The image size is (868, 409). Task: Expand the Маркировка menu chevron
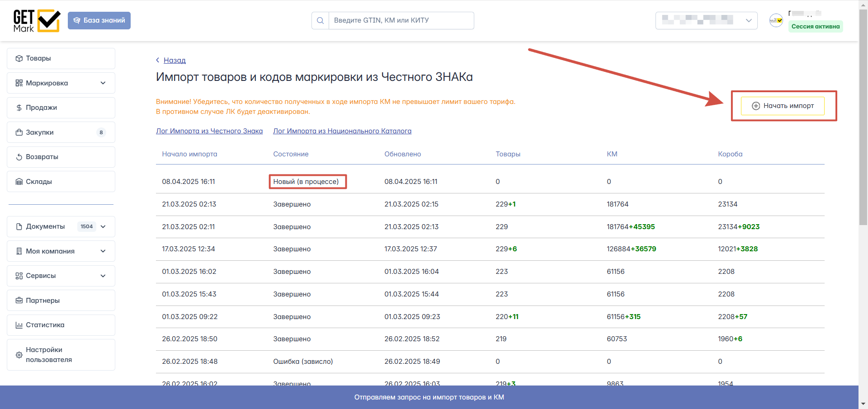103,83
